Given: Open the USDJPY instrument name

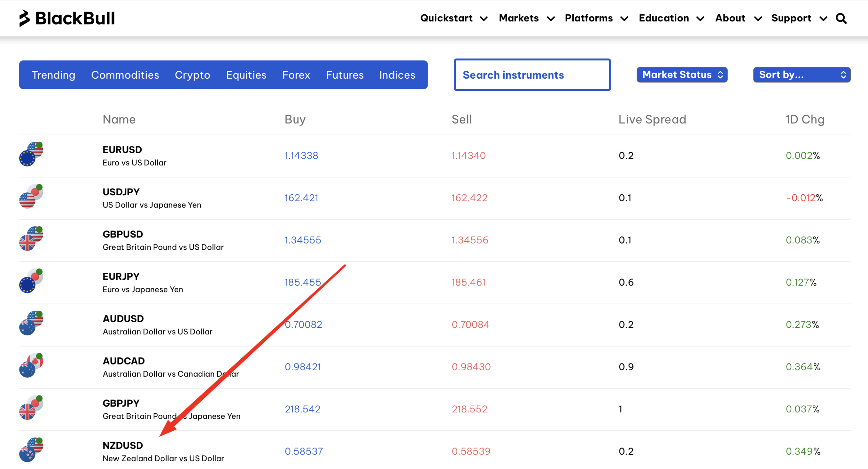Looking at the screenshot, I should (x=121, y=192).
